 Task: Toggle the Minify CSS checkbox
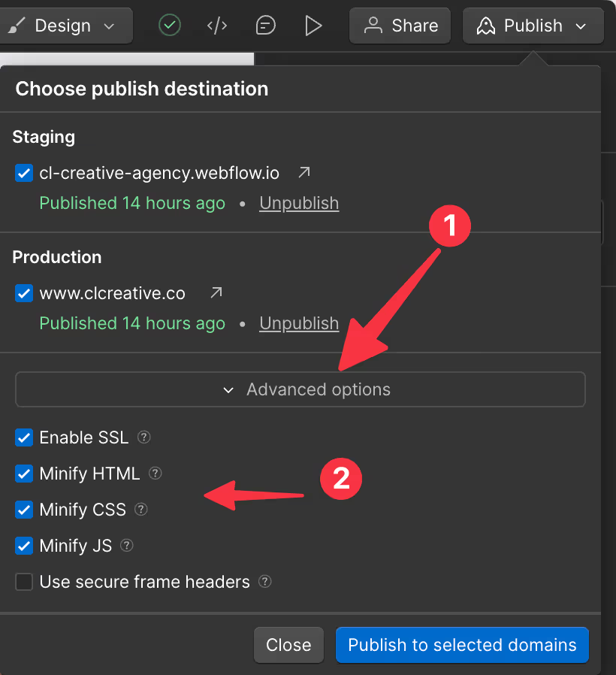pos(24,510)
